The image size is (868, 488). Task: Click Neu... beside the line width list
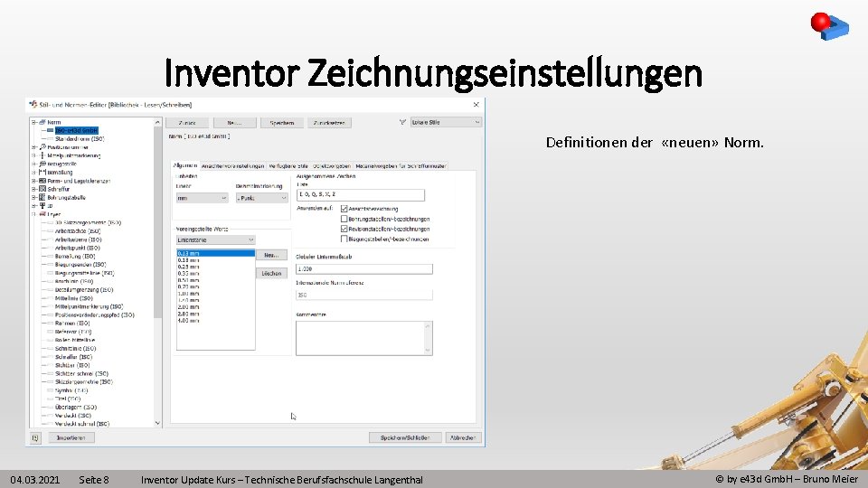pos(272,255)
